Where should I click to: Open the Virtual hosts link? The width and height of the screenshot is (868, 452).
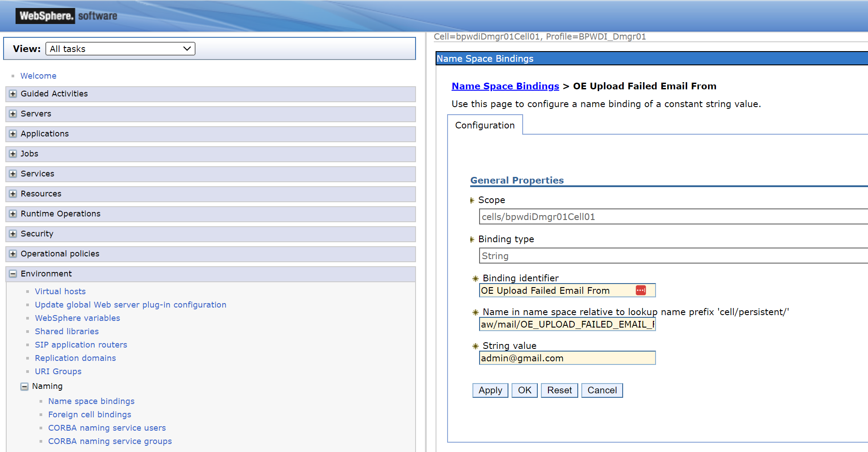pyautogui.click(x=60, y=291)
